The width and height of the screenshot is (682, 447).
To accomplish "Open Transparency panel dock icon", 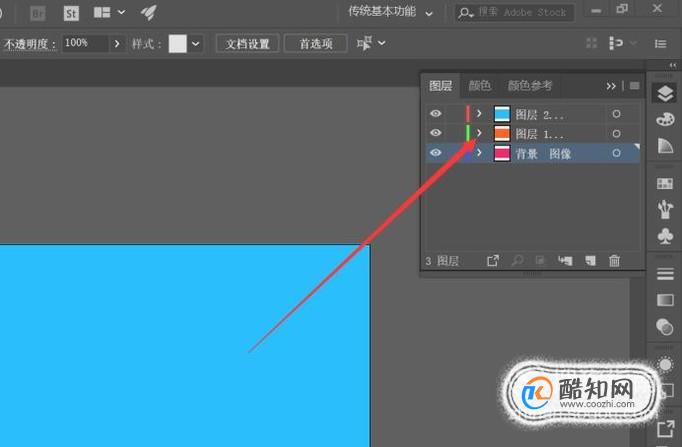I will (x=665, y=327).
